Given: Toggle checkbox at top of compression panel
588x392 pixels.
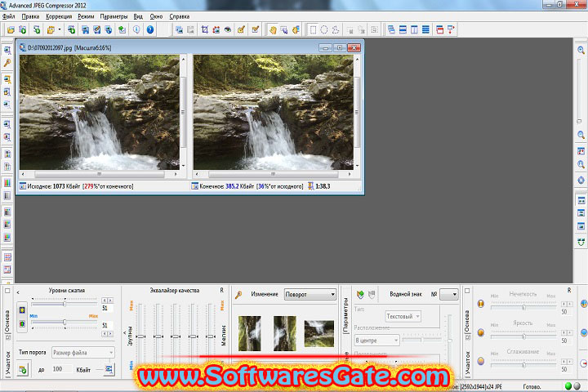Looking at the screenshot, I should (7, 291).
